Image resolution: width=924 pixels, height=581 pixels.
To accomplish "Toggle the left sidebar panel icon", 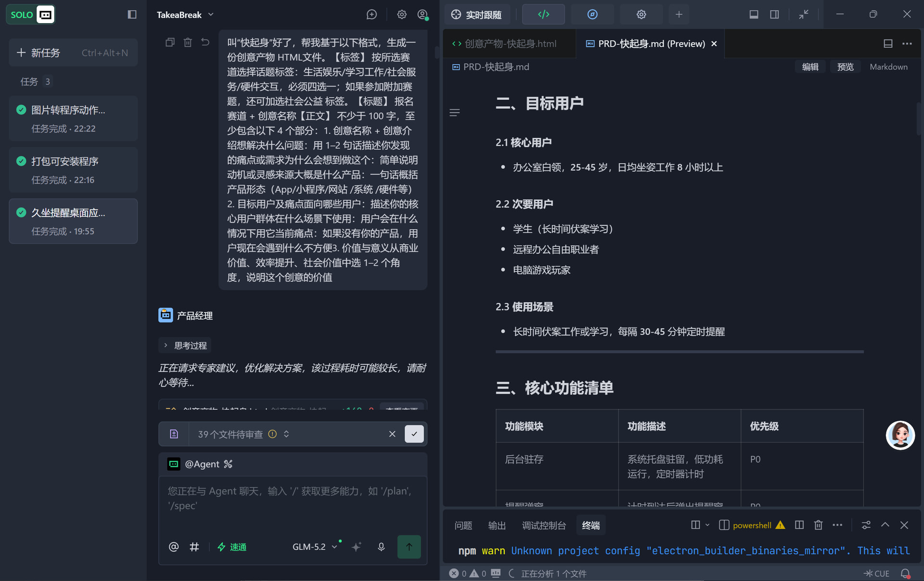I will (x=132, y=14).
